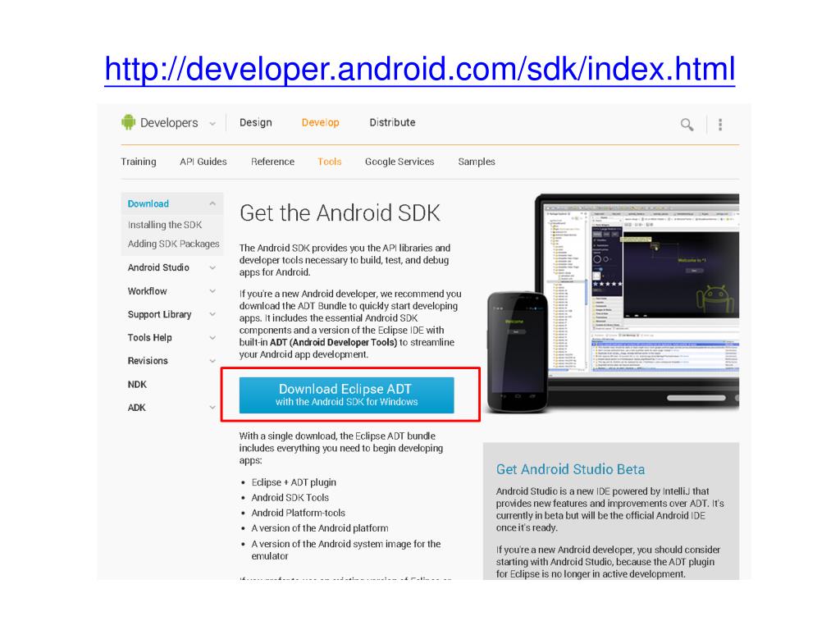Screen dimensions: 840x630
Task: Click the Android system image for emulator bullet
Action: [345, 550]
